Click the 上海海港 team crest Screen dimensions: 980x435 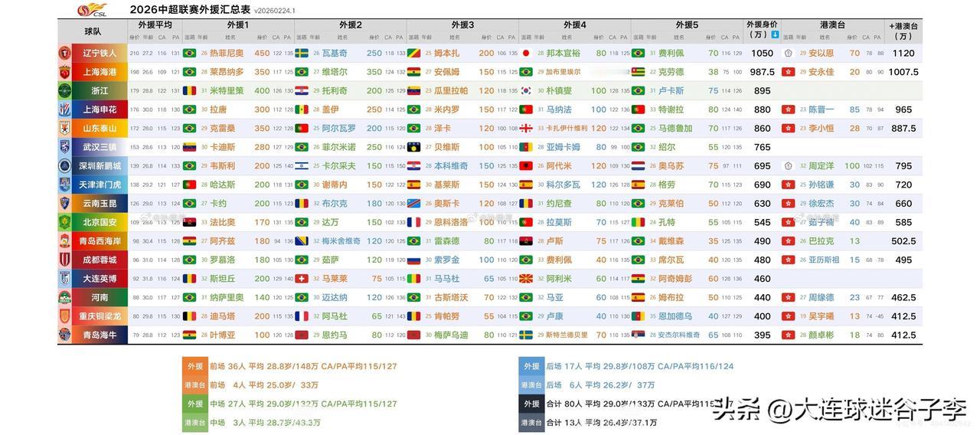pyautogui.click(x=65, y=72)
